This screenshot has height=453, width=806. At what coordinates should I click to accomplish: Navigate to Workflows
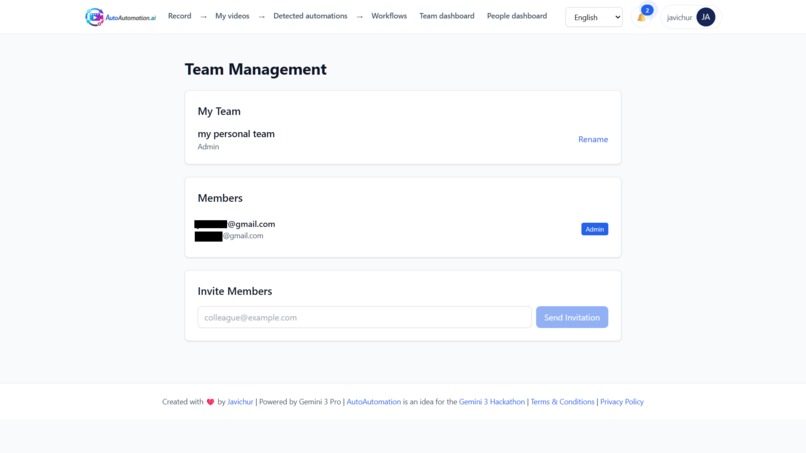pos(389,16)
